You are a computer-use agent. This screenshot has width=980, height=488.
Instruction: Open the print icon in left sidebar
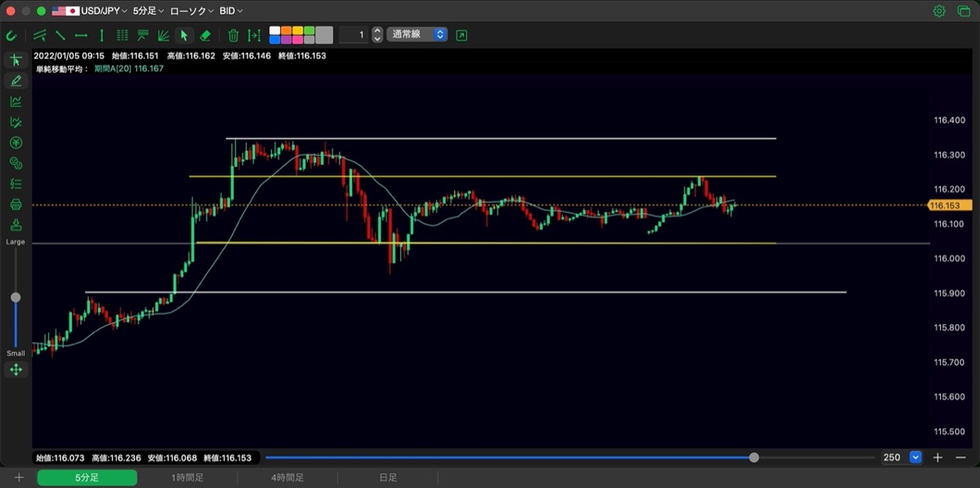16,204
